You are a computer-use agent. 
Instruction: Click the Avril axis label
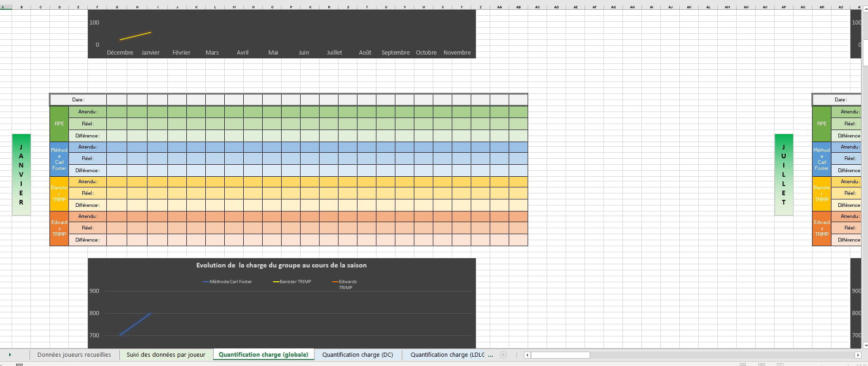pyautogui.click(x=242, y=53)
